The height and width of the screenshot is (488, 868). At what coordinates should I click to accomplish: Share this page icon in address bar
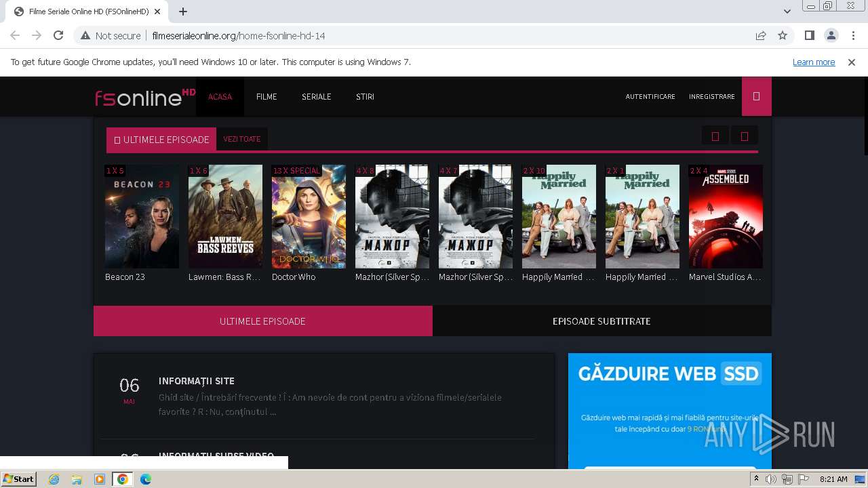[761, 35]
